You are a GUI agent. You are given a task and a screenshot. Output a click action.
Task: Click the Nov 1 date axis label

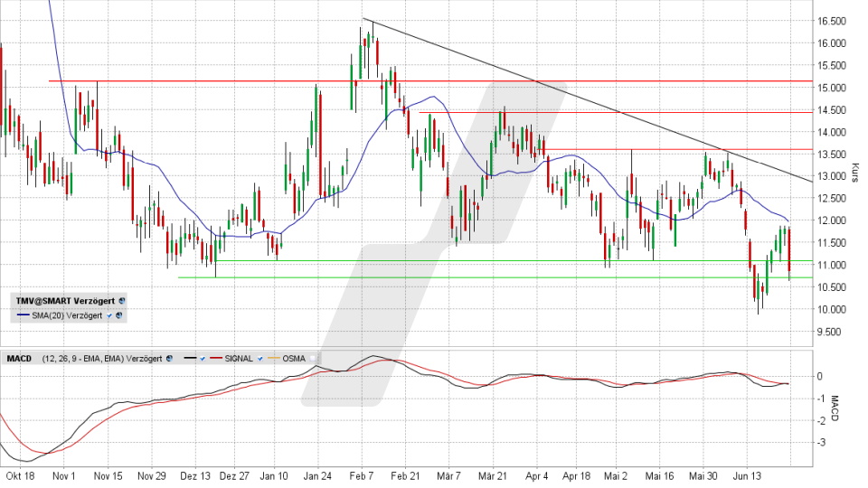[63, 476]
